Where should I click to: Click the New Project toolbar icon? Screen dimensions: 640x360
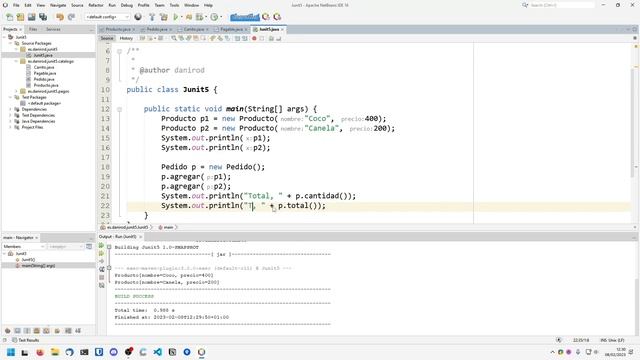click(20, 17)
